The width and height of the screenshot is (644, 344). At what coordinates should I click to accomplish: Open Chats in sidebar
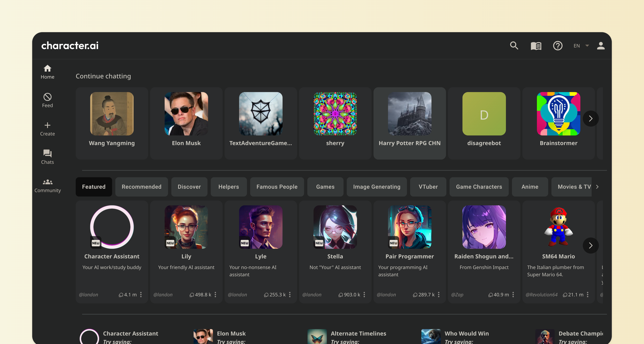[x=47, y=157]
